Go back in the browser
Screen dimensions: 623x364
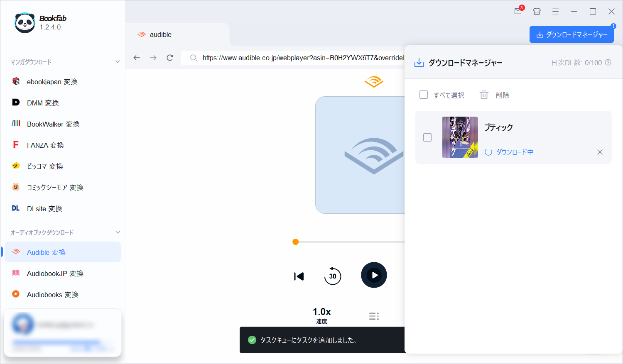[x=137, y=58]
